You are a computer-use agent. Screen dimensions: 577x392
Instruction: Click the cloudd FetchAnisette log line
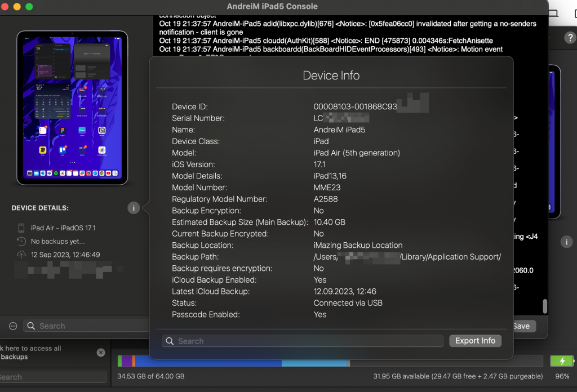click(326, 41)
